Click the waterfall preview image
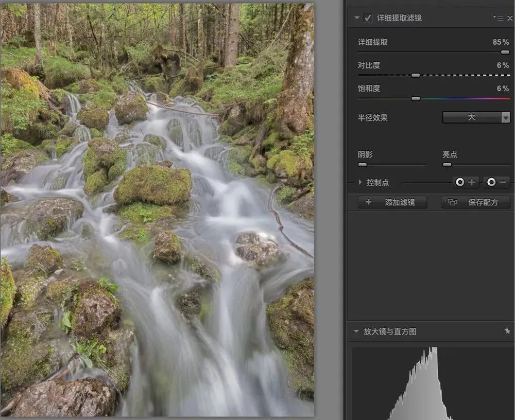This screenshot has width=515, height=420. tap(157, 210)
